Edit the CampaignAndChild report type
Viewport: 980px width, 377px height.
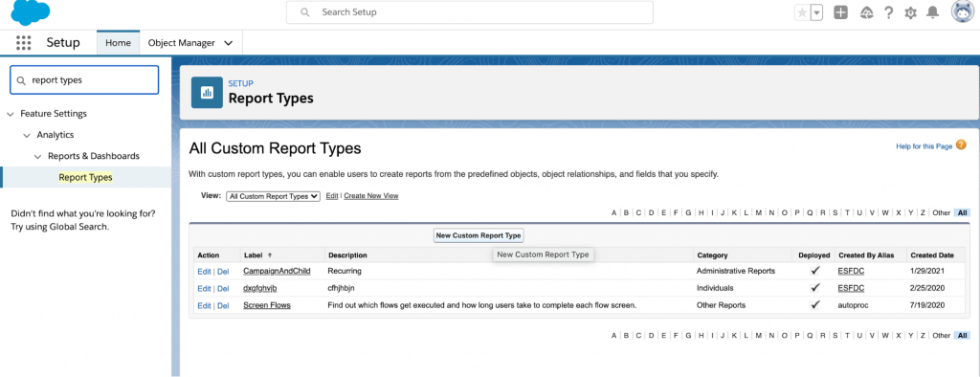pyautogui.click(x=204, y=271)
